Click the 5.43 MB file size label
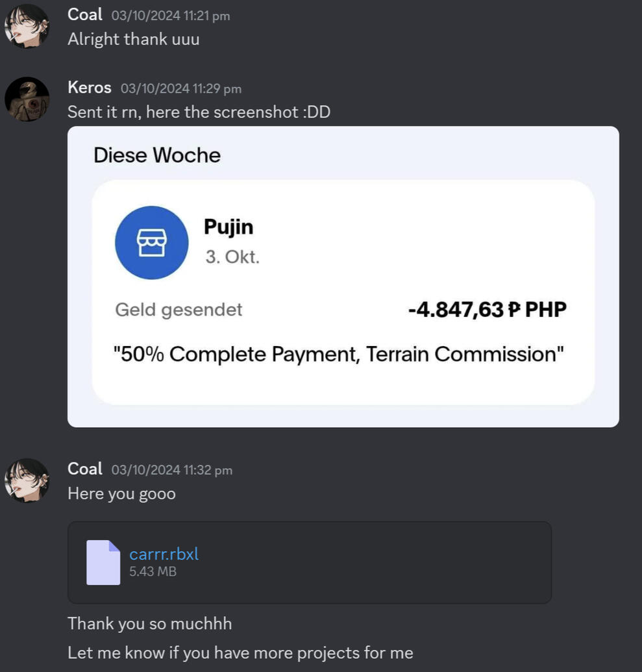The width and height of the screenshot is (642, 672). (153, 571)
